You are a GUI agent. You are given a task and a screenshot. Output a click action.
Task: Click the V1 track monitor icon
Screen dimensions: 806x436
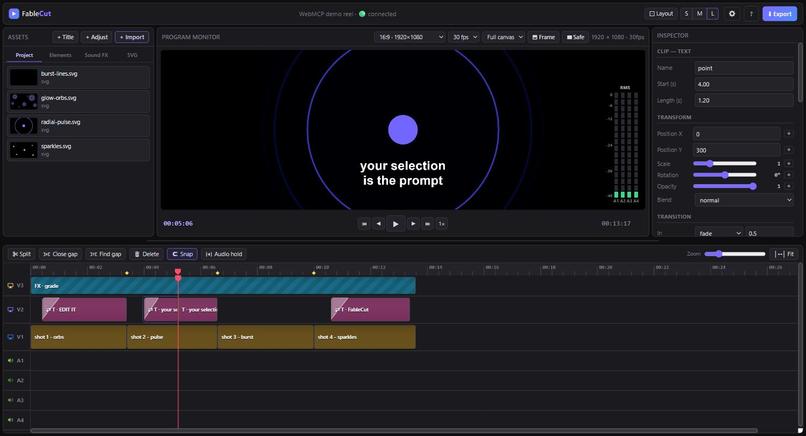coord(10,337)
